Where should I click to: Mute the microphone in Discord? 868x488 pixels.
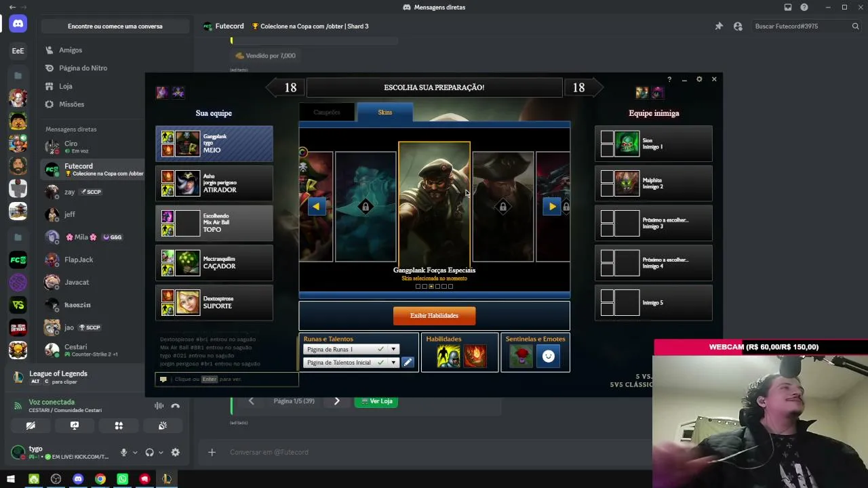(x=123, y=452)
